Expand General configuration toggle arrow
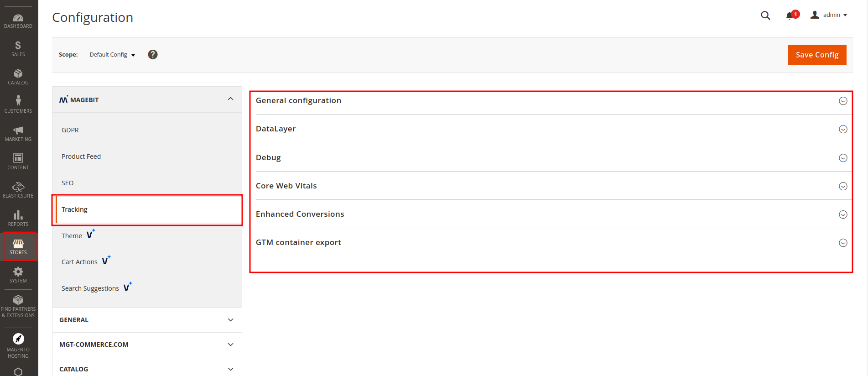The width and height of the screenshot is (868, 376). coord(843,101)
